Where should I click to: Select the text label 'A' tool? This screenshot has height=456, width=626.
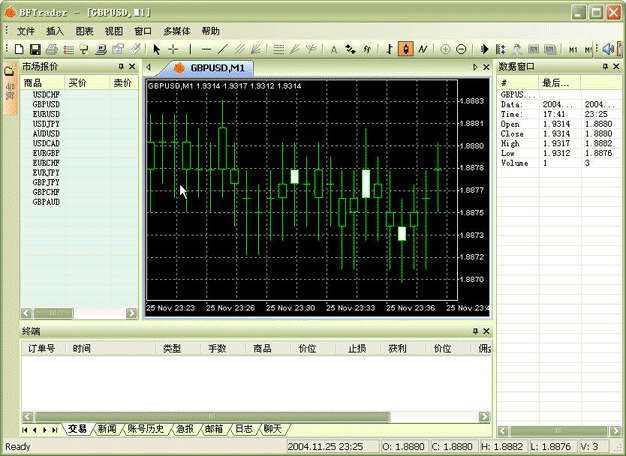click(x=334, y=50)
